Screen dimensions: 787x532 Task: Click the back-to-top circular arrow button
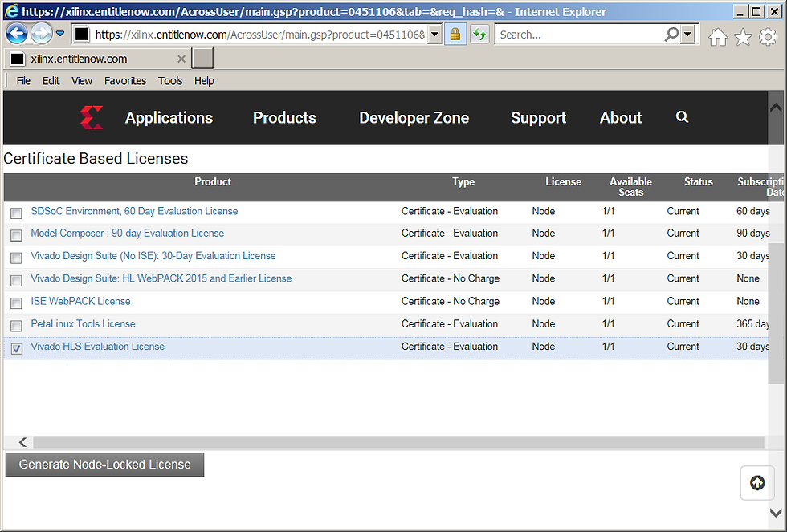click(x=757, y=483)
